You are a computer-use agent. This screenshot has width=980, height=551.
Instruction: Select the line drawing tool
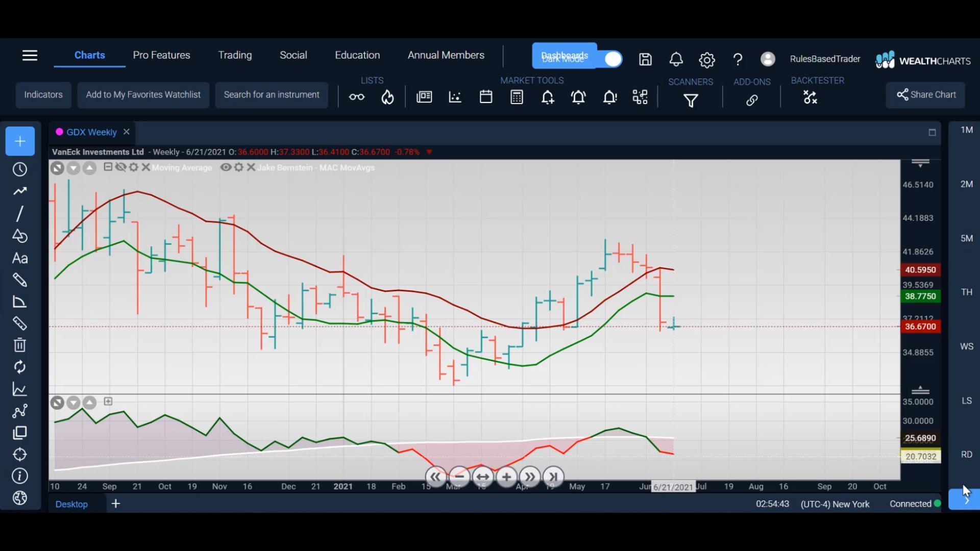(x=20, y=214)
